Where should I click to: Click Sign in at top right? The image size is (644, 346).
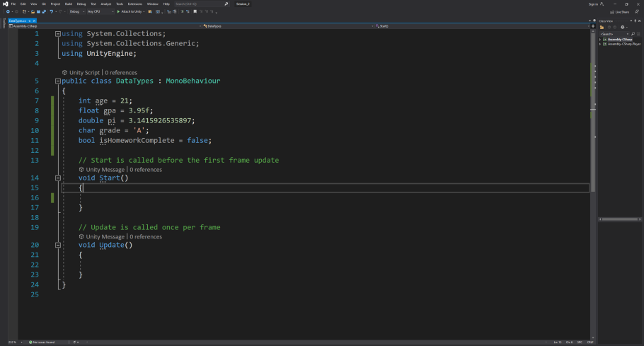(x=593, y=4)
